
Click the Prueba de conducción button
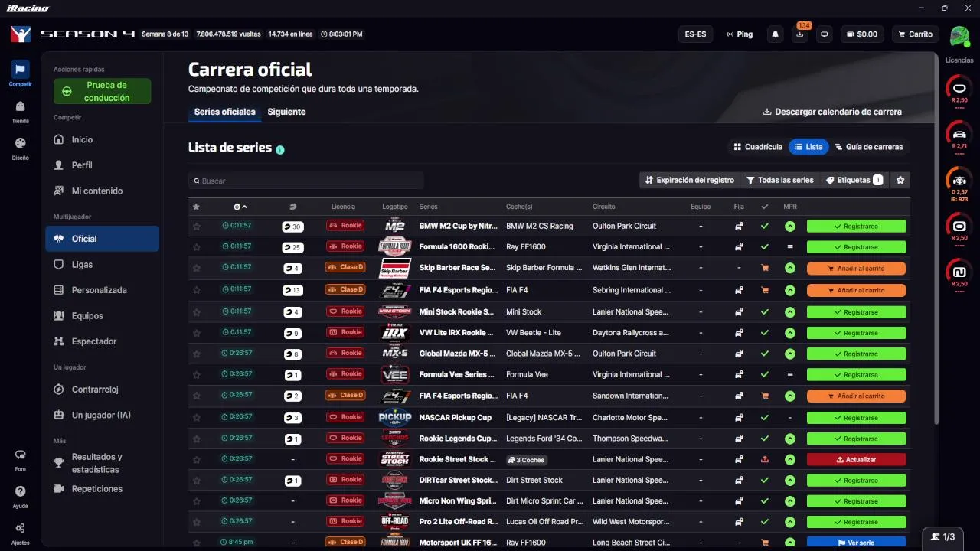[103, 92]
